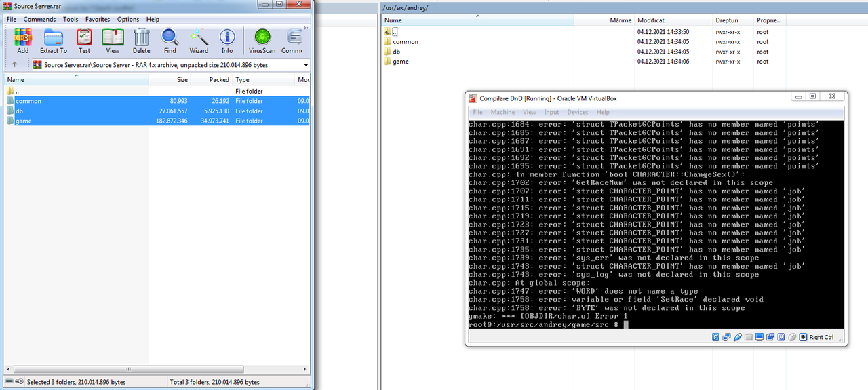Show more toolbar buttons via double chevron
The height and width of the screenshot is (390, 868).
(x=306, y=28)
